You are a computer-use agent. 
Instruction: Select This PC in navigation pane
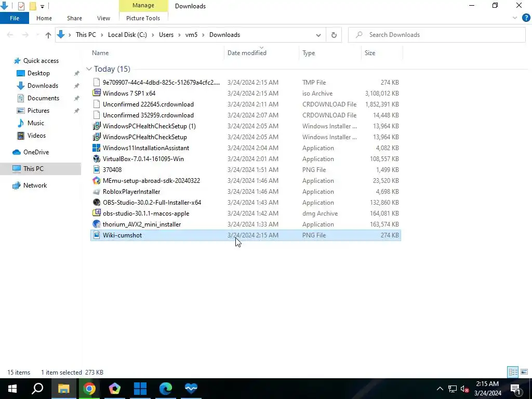pos(33,169)
